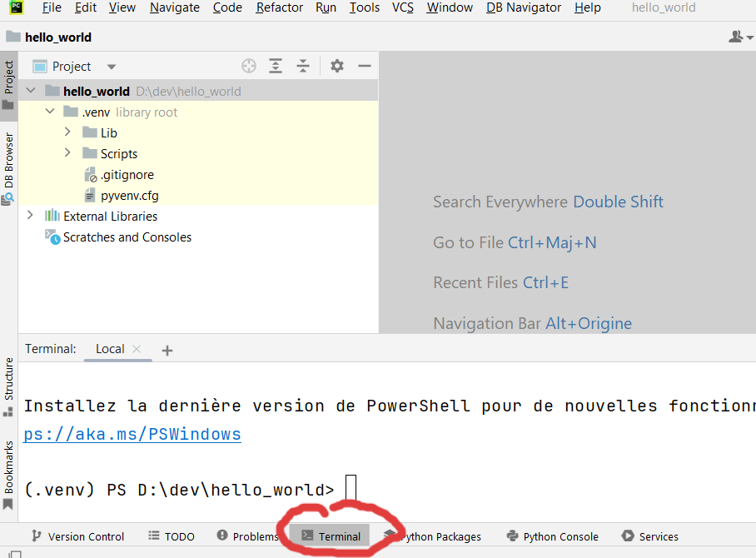Screen dimensions: 756x558
Task: Open the DB Navigator menu
Action: pyautogui.click(x=524, y=7)
